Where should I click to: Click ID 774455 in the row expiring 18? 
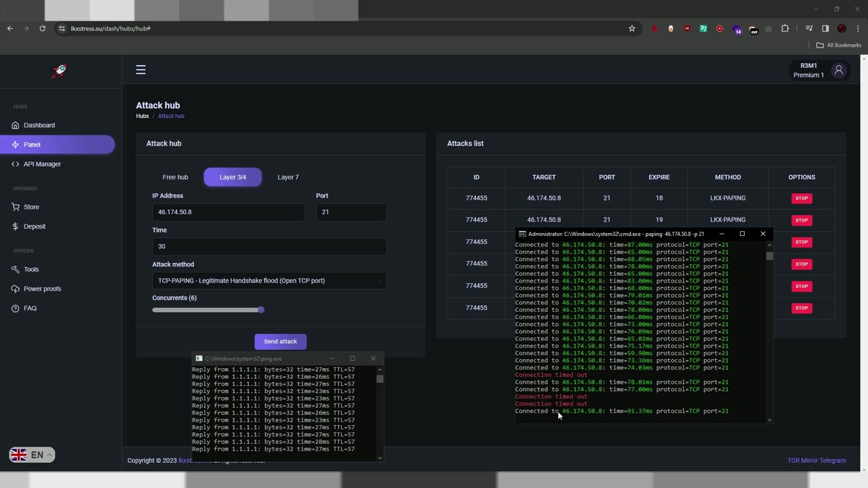[476, 198]
